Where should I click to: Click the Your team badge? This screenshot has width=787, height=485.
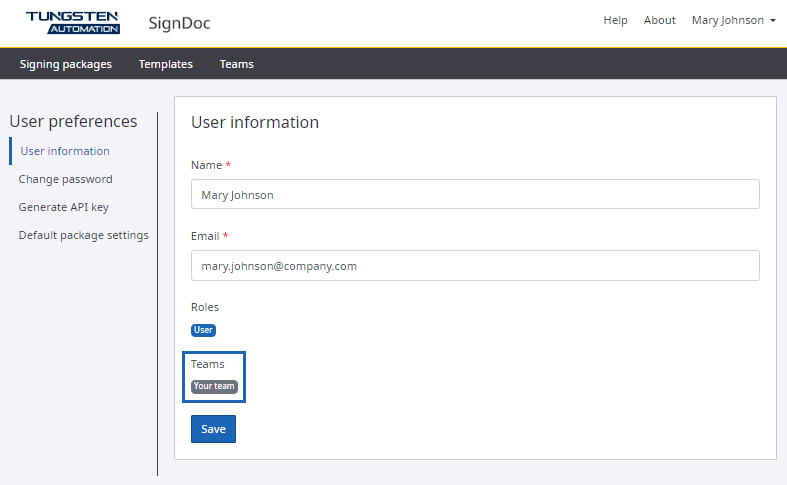214,386
